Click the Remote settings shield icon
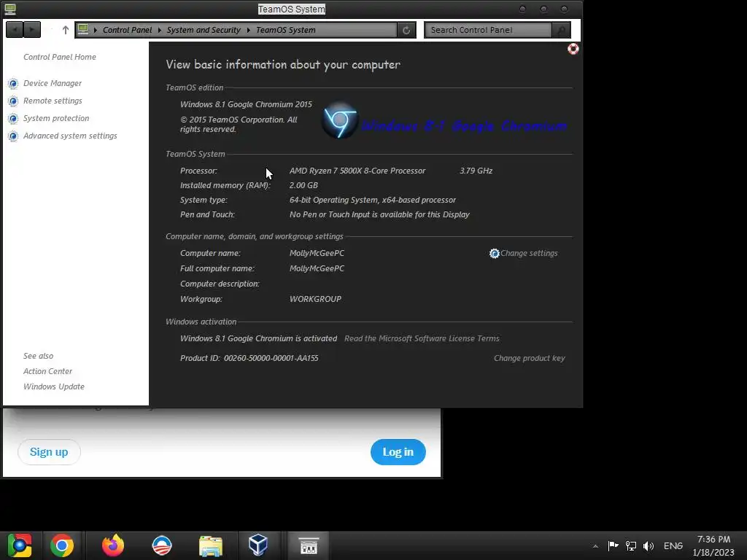The width and height of the screenshot is (747, 560). 13,101
